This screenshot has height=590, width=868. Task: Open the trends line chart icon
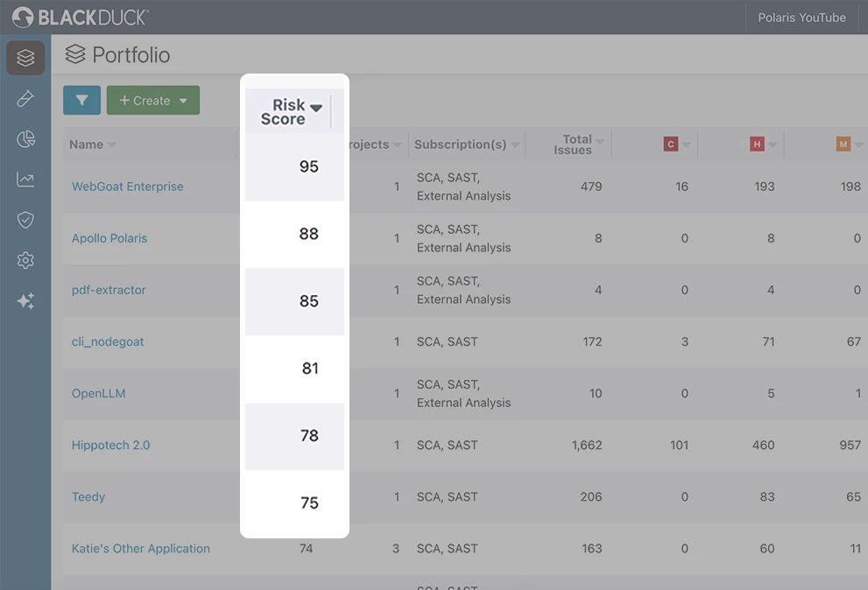25,179
